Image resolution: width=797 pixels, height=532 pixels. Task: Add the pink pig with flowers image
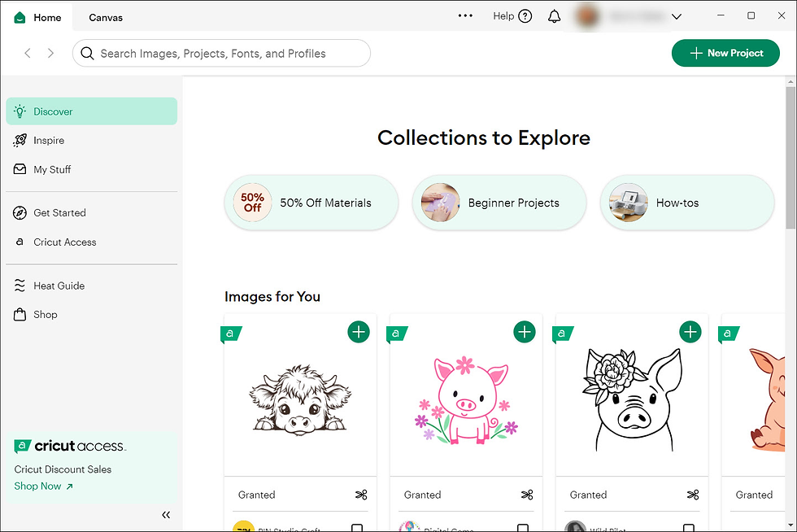point(524,332)
